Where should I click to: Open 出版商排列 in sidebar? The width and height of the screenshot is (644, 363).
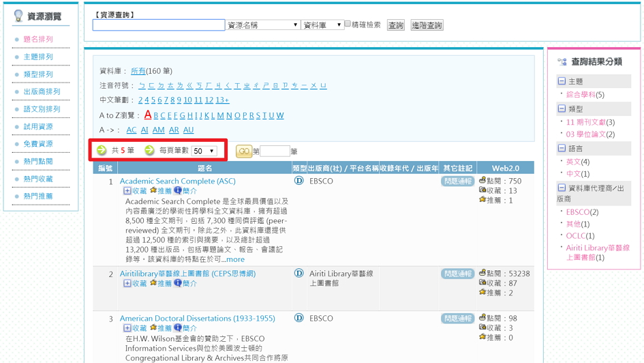[42, 91]
